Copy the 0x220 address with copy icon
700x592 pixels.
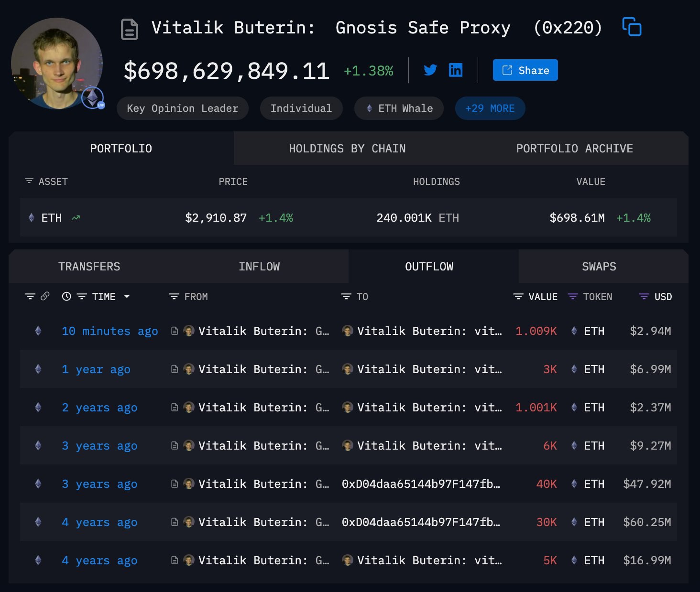pyautogui.click(x=632, y=27)
